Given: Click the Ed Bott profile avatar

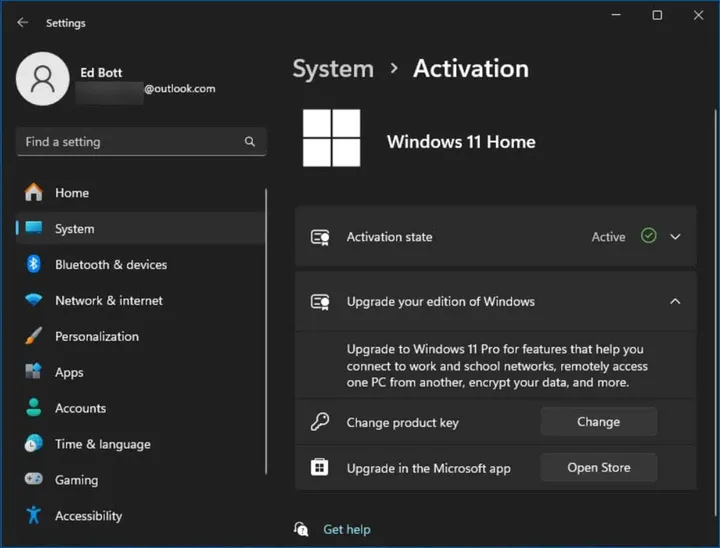Looking at the screenshot, I should pos(43,79).
